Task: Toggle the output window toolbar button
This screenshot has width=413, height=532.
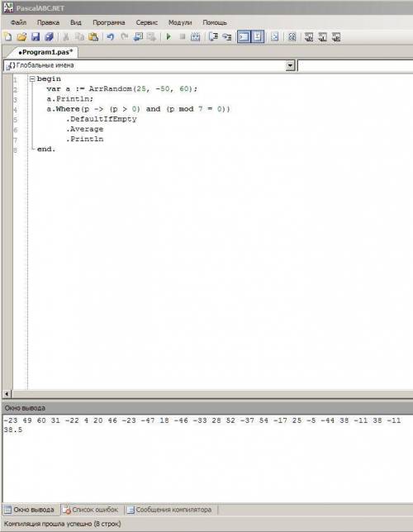Action: (x=244, y=36)
